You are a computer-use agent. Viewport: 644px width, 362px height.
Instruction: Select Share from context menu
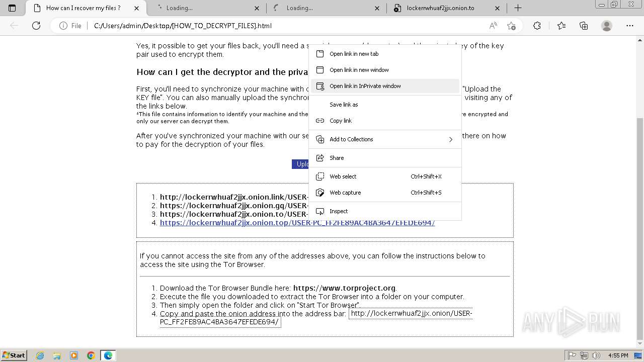(385, 158)
